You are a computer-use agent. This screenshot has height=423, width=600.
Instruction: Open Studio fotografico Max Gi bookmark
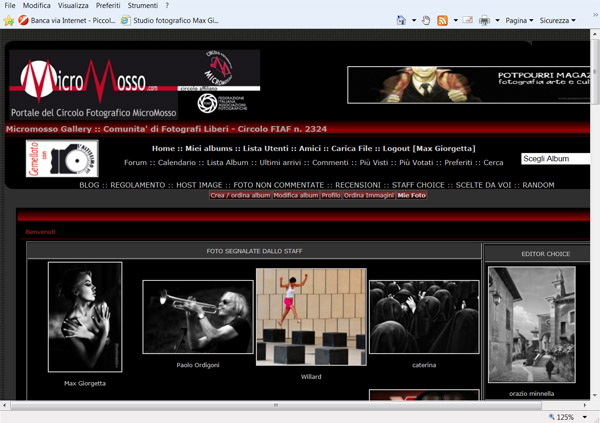click(x=170, y=20)
